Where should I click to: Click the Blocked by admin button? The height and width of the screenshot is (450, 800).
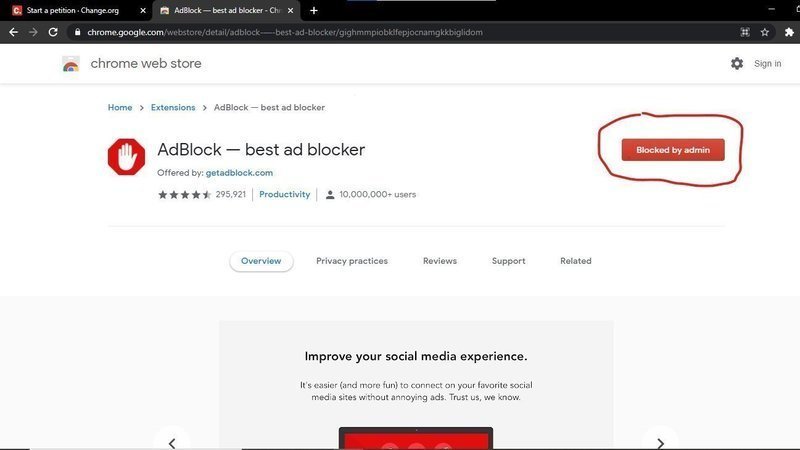coord(672,150)
